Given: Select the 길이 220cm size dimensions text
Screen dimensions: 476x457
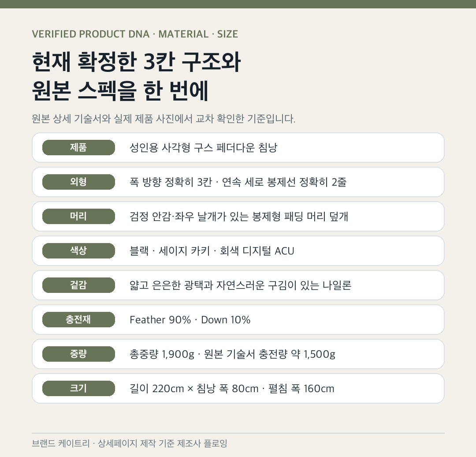Looking at the screenshot, I should [x=232, y=389].
